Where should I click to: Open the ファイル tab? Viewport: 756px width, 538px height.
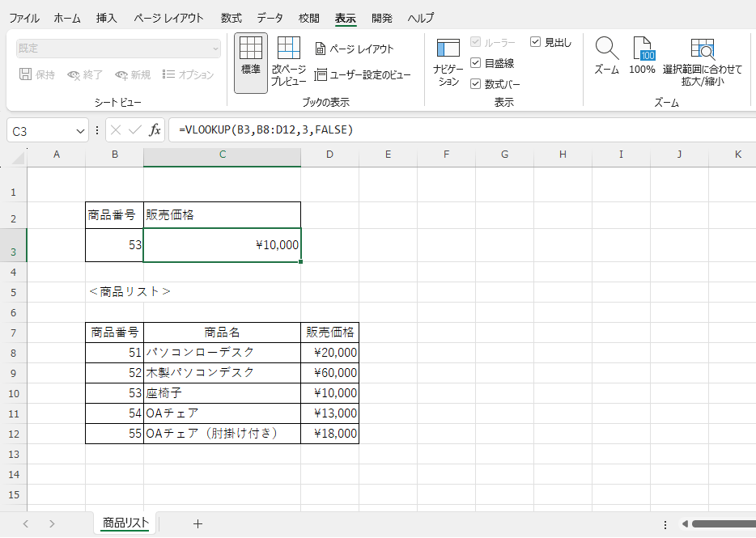pyautogui.click(x=24, y=19)
